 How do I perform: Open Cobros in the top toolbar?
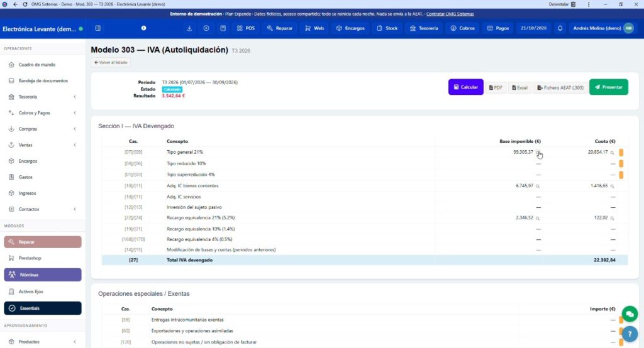pyautogui.click(x=462, y=28)
